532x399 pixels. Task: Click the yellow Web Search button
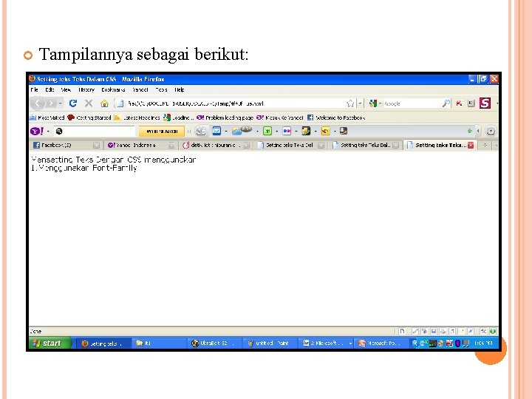point(162,131)
